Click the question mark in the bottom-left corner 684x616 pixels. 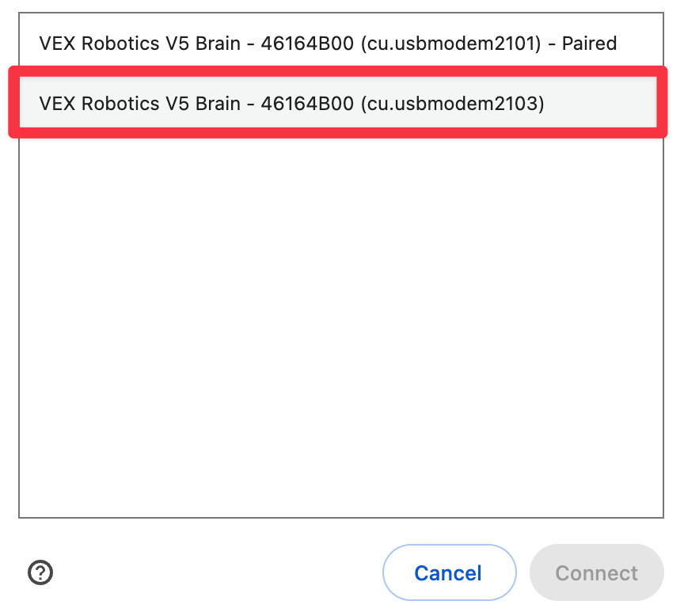coord(40,572)
